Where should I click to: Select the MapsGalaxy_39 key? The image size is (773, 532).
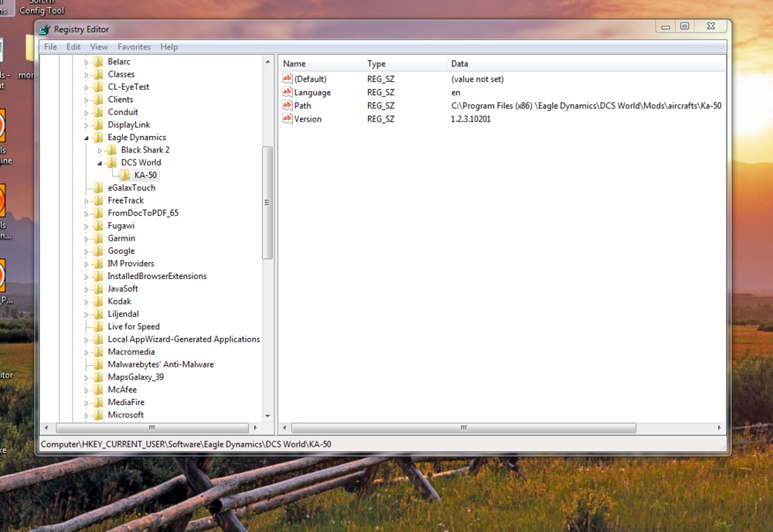click(x=135, y=377)
